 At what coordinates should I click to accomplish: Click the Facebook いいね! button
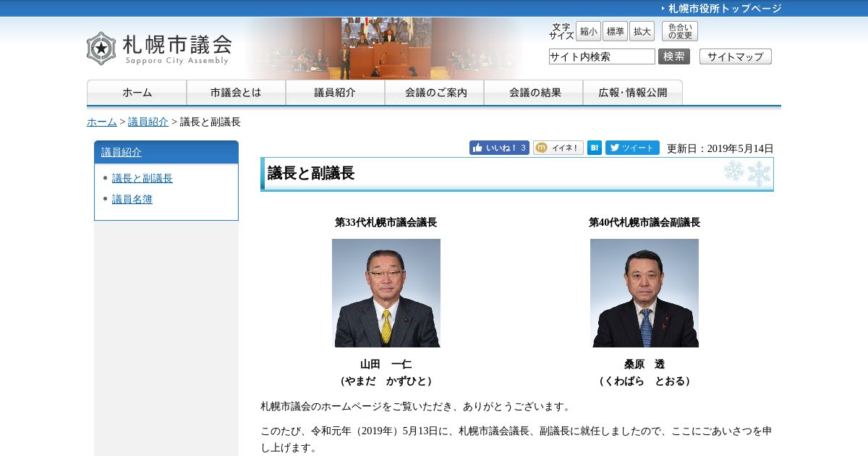coord(499,148)
